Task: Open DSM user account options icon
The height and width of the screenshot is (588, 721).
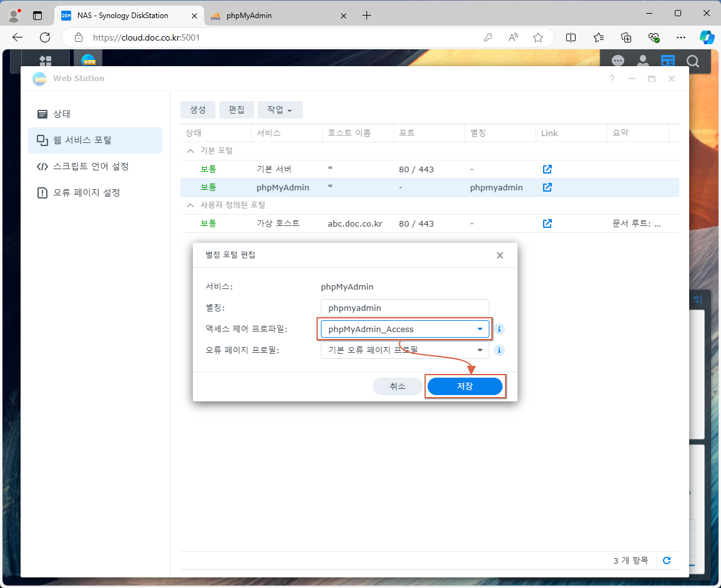Action: [x=643, y=61]
